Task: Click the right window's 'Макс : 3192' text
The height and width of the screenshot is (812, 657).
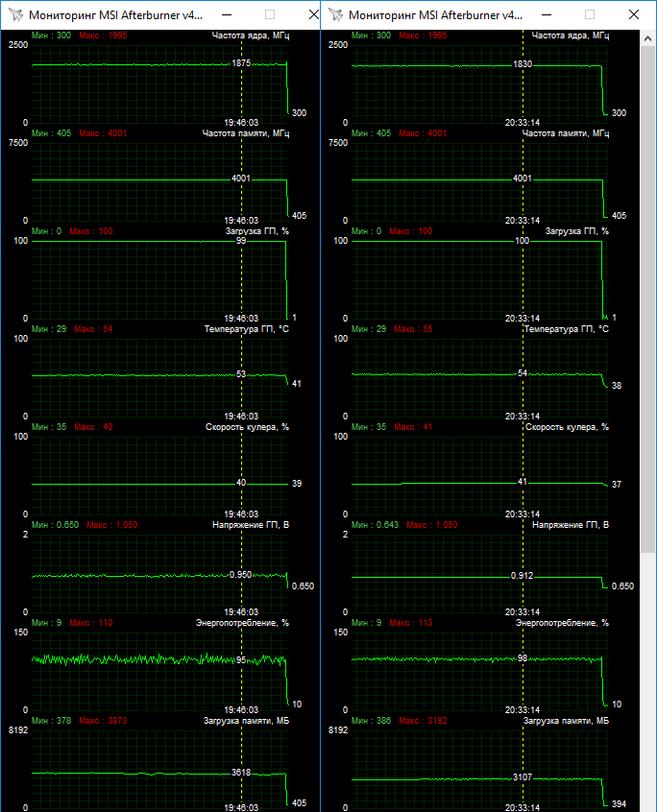Action: [423, 721]
